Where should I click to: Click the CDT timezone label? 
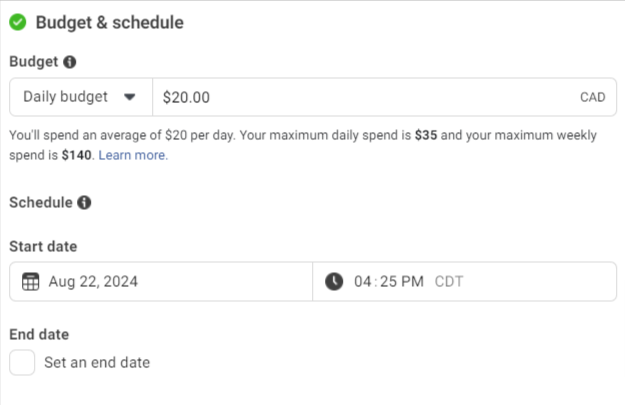(x=449, y=281)
